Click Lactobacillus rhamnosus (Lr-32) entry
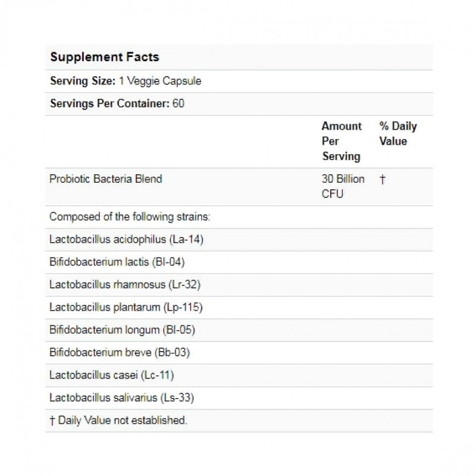This screenshot has height=476, width=476. (125, 285)
